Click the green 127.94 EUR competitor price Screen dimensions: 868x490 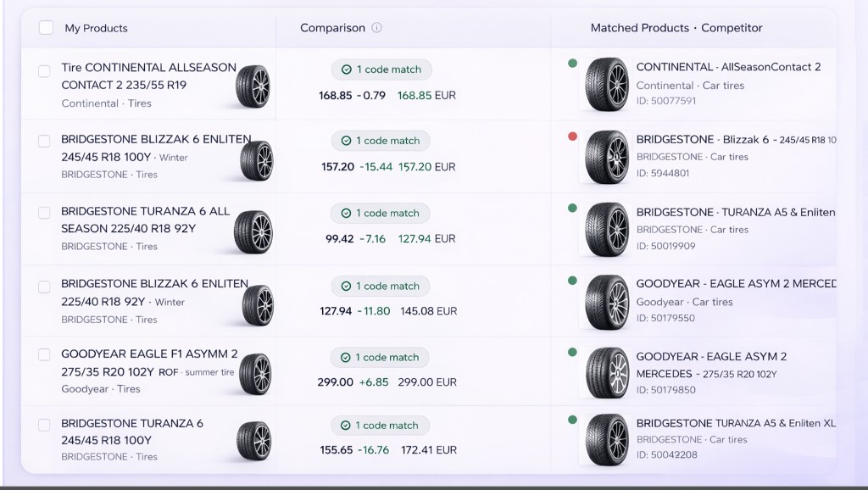(x=426, y=239)
